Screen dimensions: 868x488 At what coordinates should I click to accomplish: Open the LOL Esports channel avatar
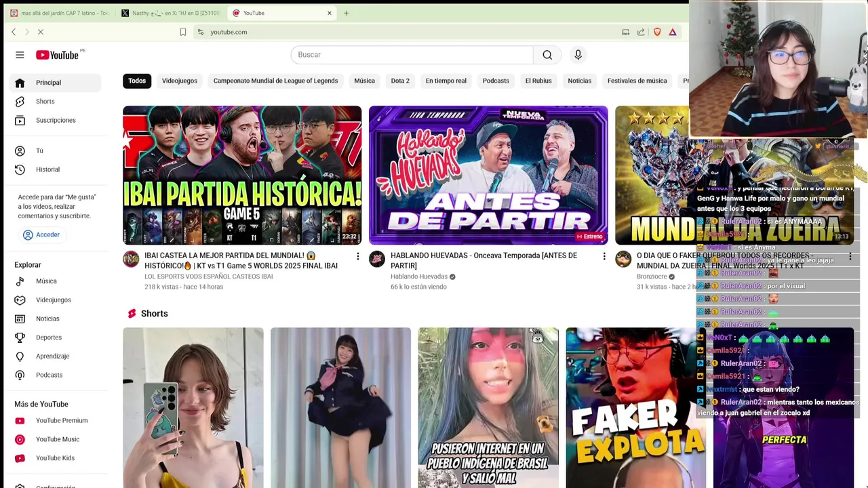(131, 259)
